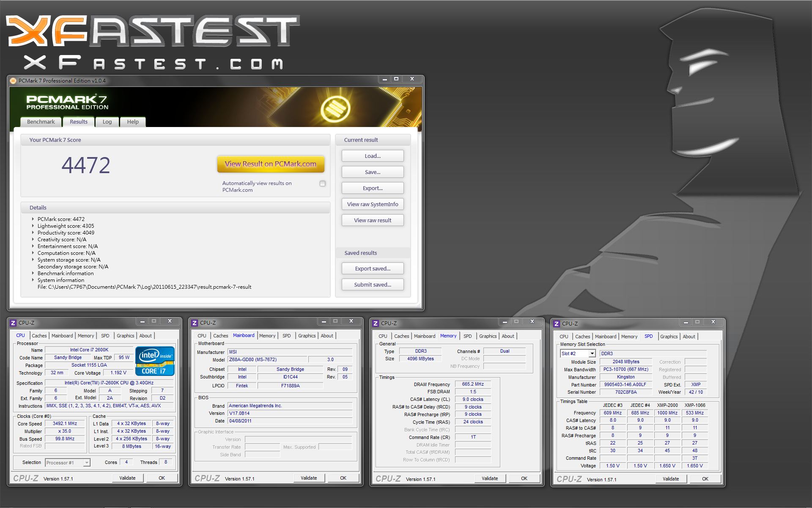Open the Slot #2 memory slot dropdown

pos(592,353)
